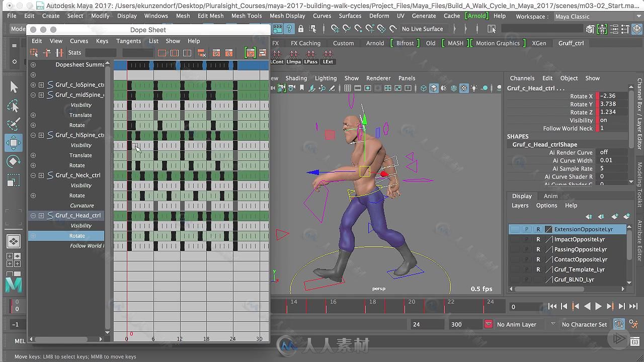Click play forwards button
Viewport: 644px width, 362px height.
point(598,306)
